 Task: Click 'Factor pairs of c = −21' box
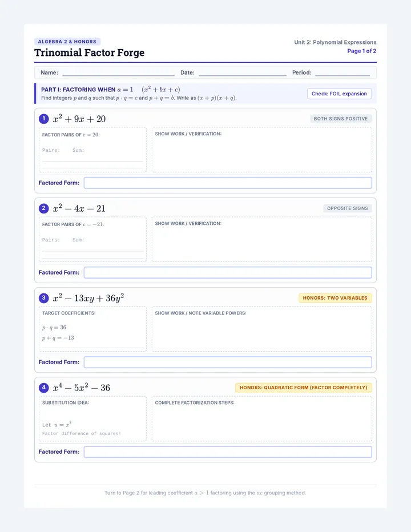coord(92,239)
